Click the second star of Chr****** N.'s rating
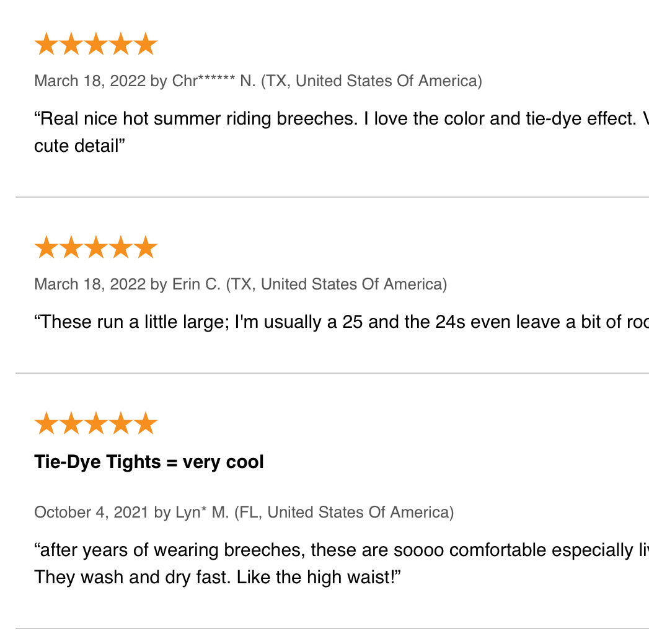649x644 pixels. point(71,44)
